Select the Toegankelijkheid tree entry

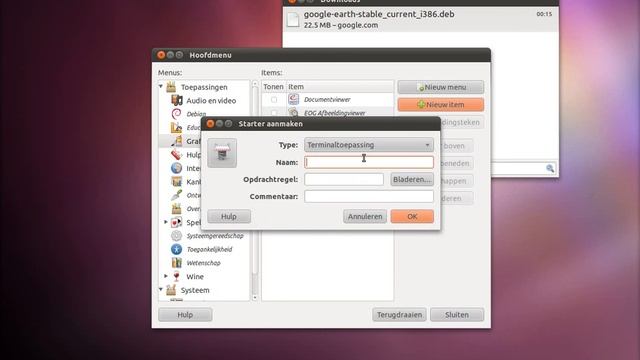tap(209, 249)
